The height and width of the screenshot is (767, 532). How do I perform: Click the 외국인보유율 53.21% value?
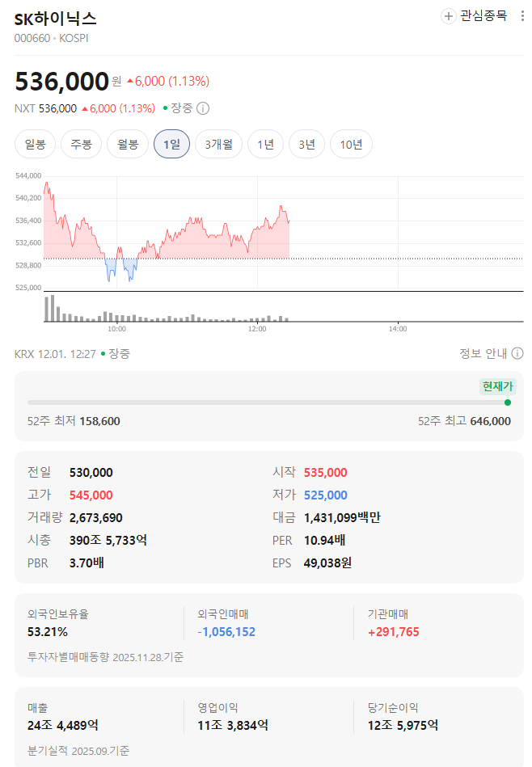tap(48, 632)
